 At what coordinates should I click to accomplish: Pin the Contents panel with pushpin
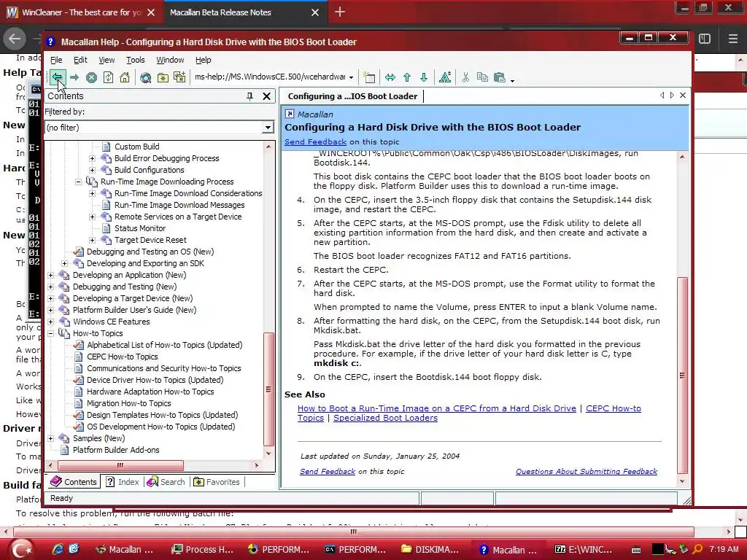coord(249,96)
